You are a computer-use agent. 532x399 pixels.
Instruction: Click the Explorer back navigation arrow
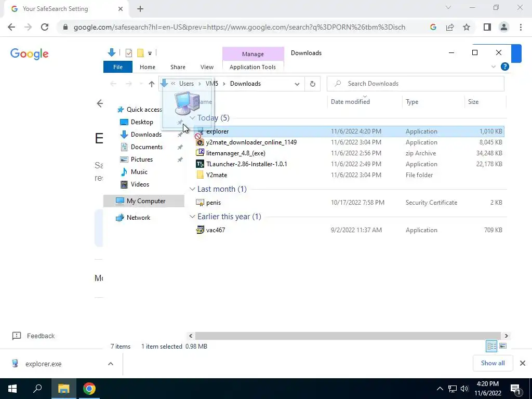point(113,84)
